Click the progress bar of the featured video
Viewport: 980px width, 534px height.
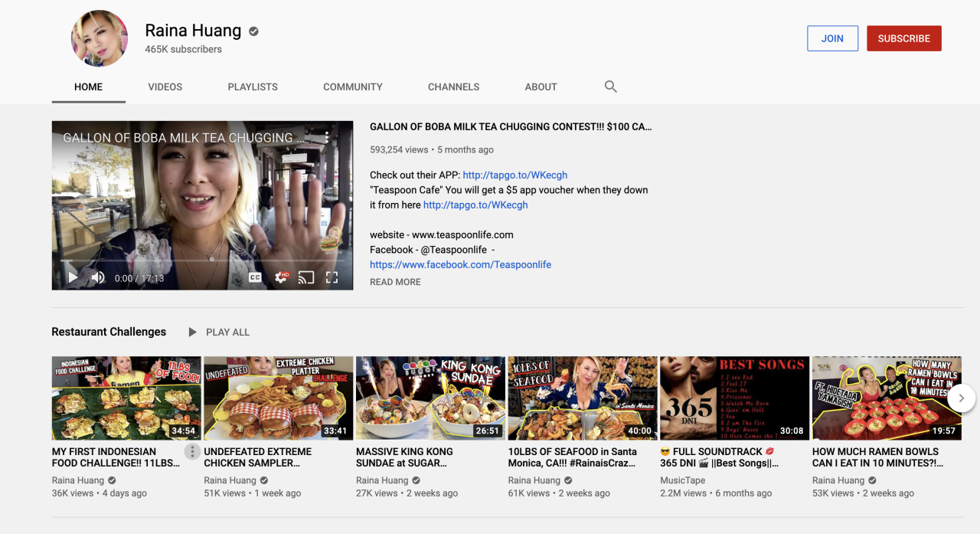[x=202, y=261]
